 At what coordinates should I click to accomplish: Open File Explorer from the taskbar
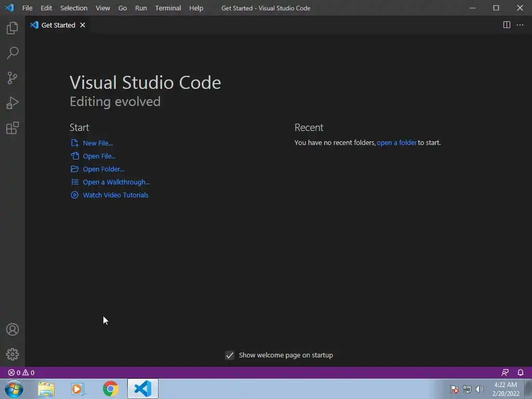[x=46, y=389]
